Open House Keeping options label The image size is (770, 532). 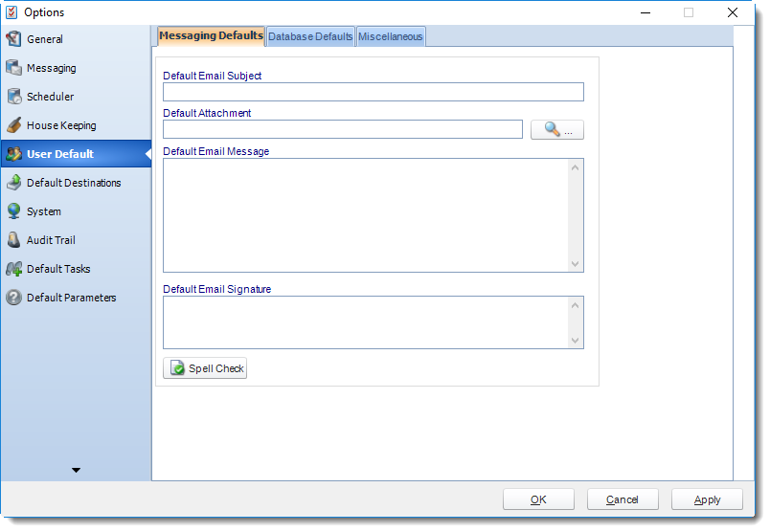(x=61, y=125)
